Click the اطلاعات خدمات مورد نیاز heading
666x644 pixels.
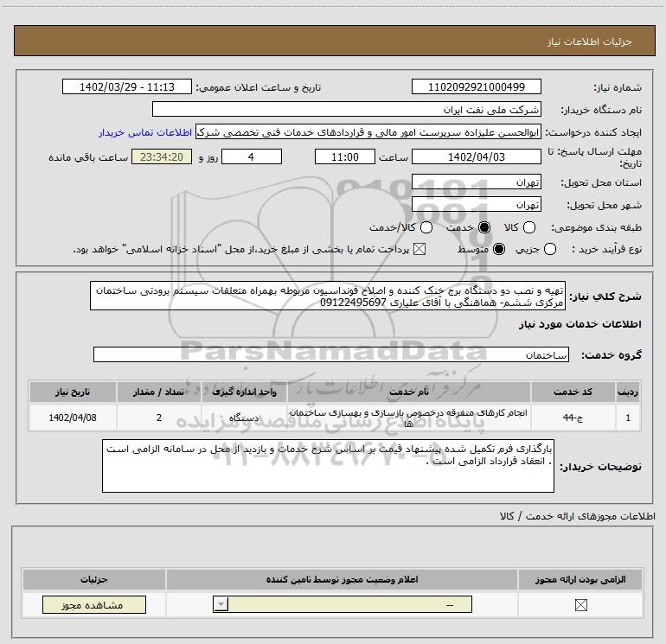pyautogui.click(x=580, y=324)
